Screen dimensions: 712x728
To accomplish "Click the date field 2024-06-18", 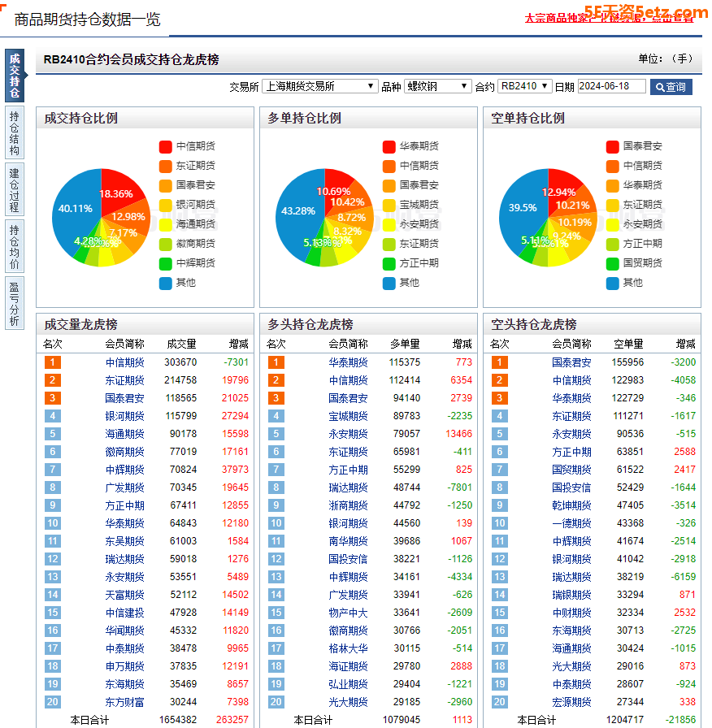I will (612, 86).
